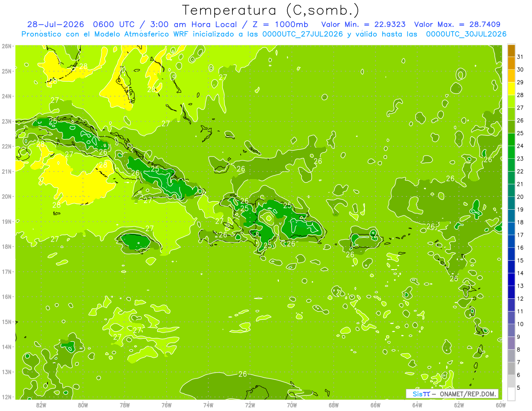Click the 66W longitude axis label

point(376,405)
